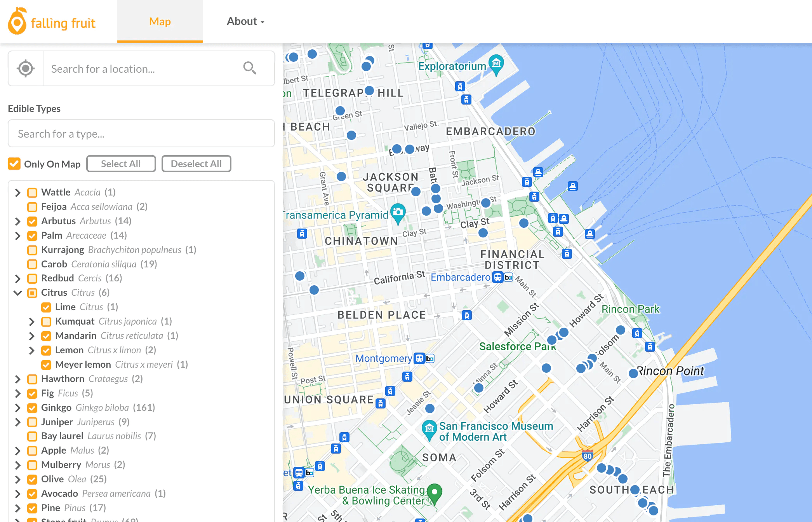Click the location search magnifier icon
The height and width of the screenshot is (522, 812).
click(x=250, y=68)
